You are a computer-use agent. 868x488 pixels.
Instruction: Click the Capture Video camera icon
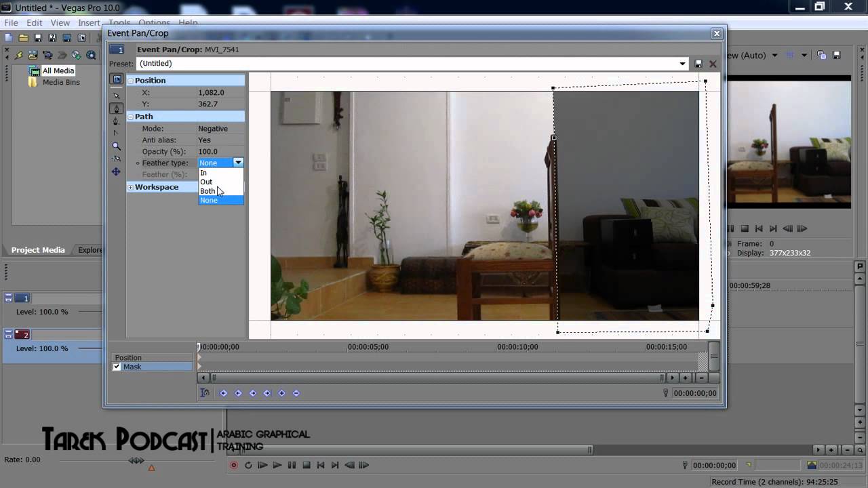click(x=47, y=56)
